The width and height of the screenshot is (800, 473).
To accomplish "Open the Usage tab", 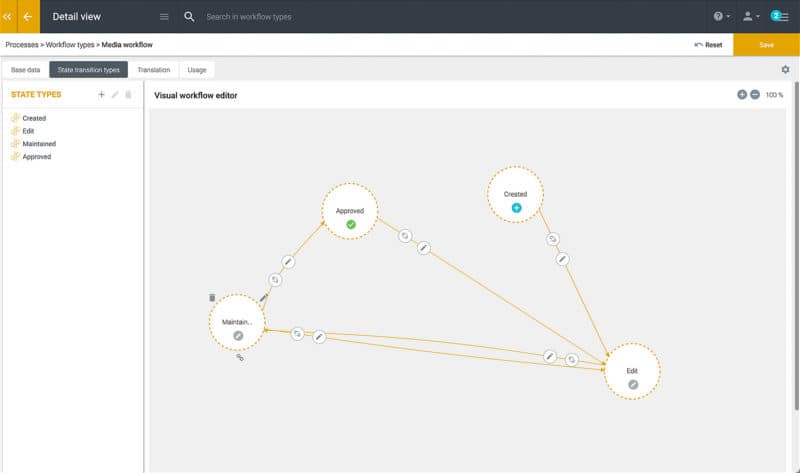I will tap(197, 70).
